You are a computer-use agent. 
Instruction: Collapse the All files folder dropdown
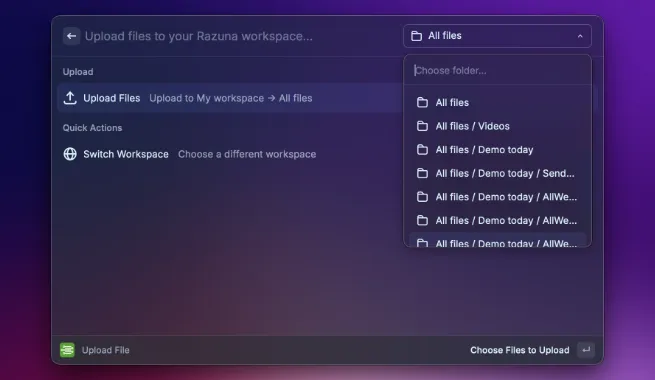497,36
